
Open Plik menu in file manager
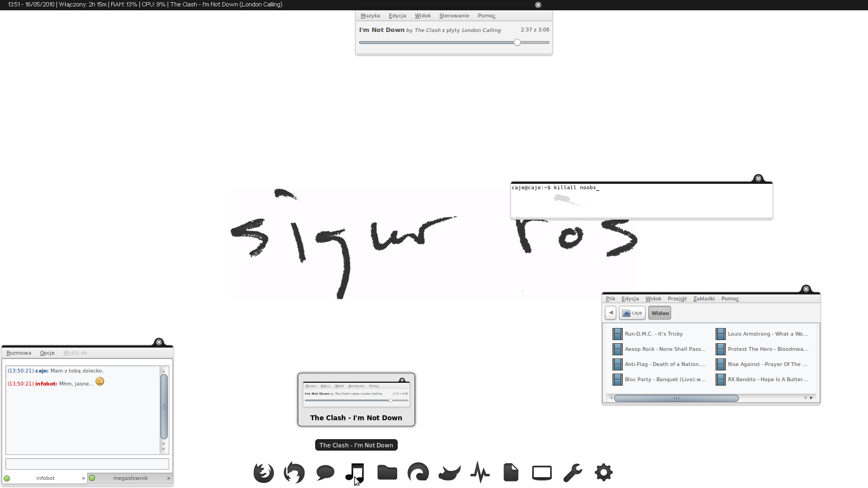coord(611,299)
